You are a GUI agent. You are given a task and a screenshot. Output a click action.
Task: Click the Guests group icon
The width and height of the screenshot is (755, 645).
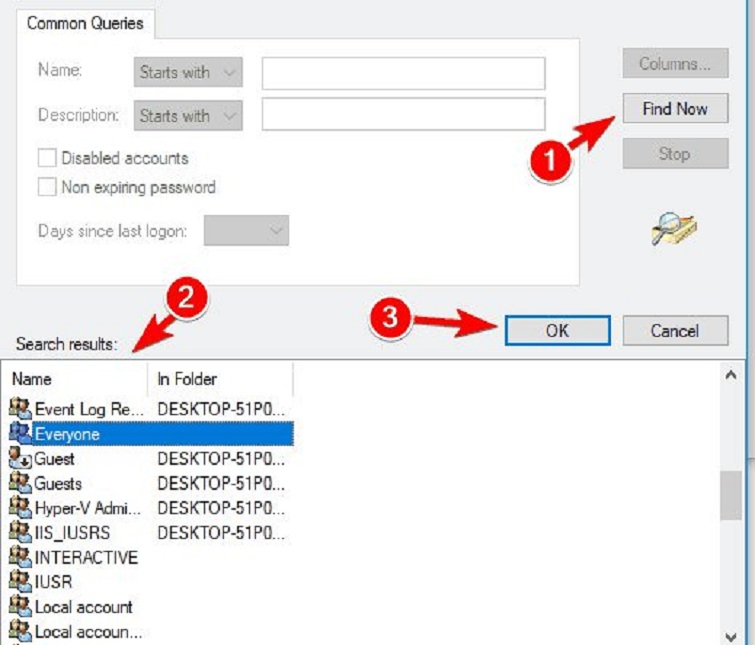tap(20, 483)
